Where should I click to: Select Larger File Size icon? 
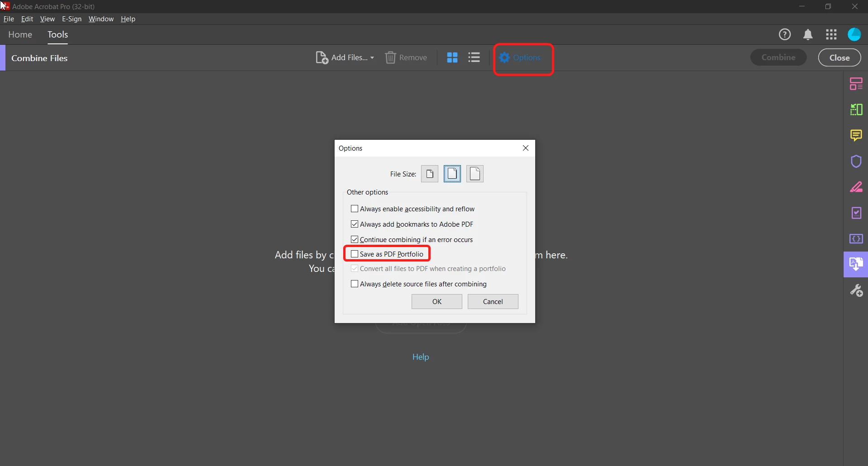point(475,174)
